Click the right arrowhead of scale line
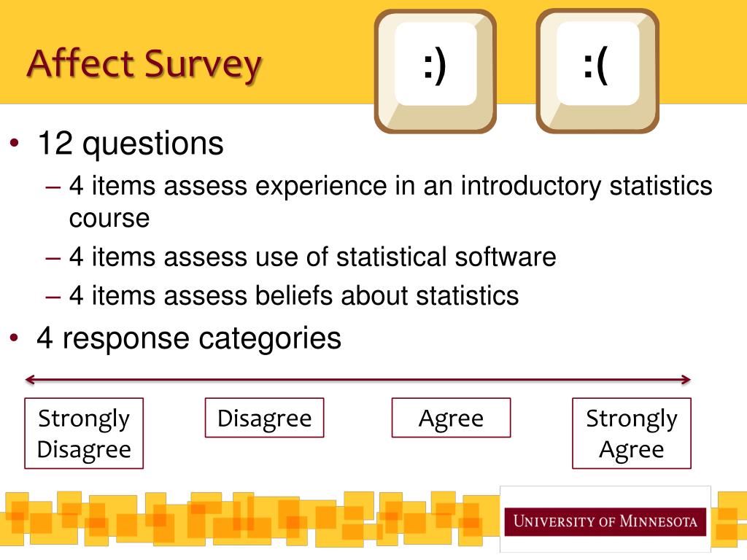This screenshot has height=560, width=747. pos(686,379)
